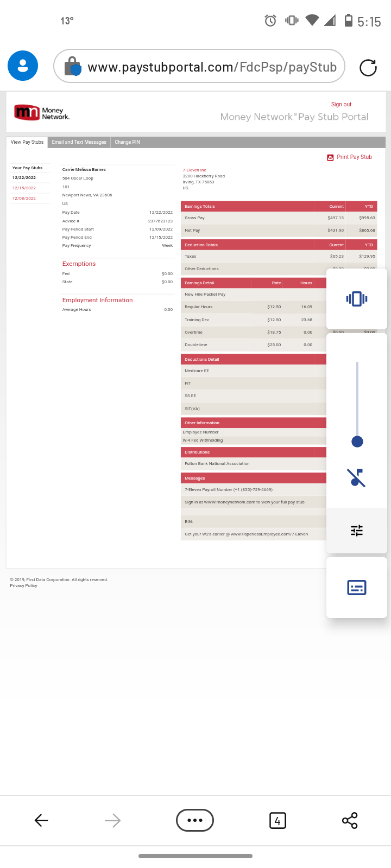Viewport: 391px width, 868px height.
Task: Toggle Live Caption icon
Action: pyautogui.click(x=356, y=588)
